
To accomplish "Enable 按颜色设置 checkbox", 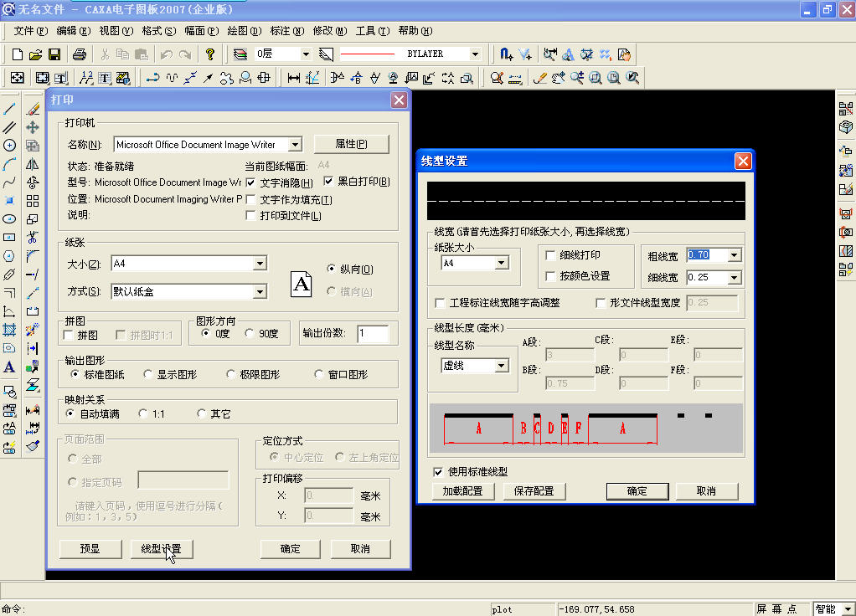I will 550,276.
